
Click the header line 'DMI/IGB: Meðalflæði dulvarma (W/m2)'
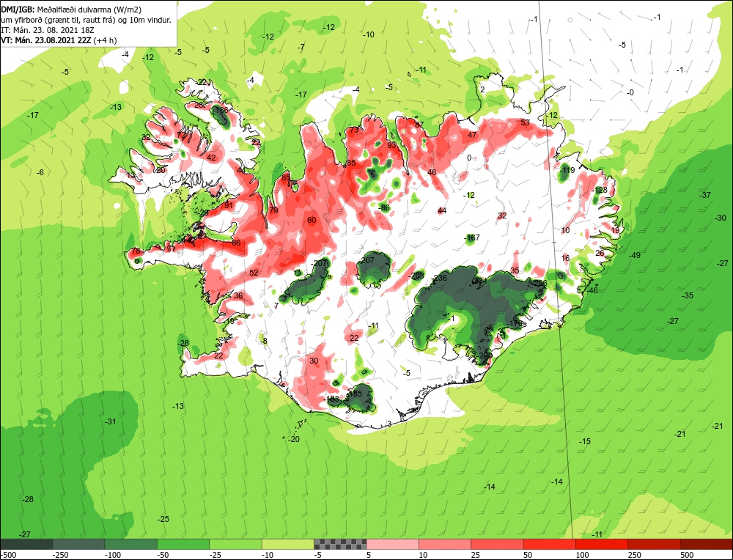click(71, 9)
